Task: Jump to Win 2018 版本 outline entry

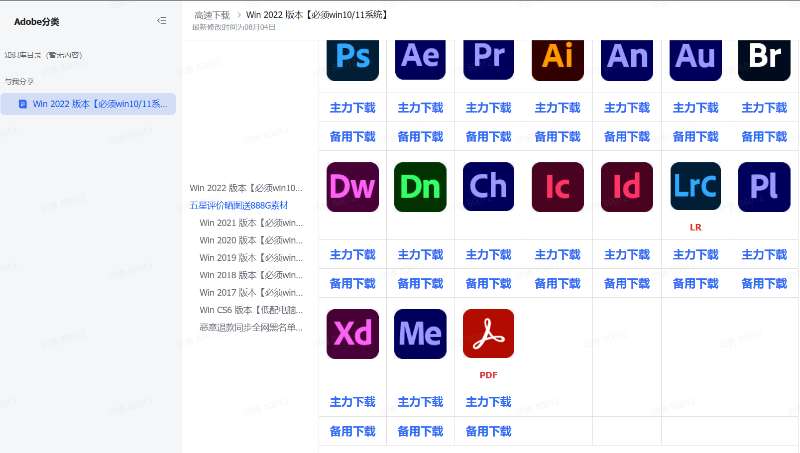Action: coord(252,275)
